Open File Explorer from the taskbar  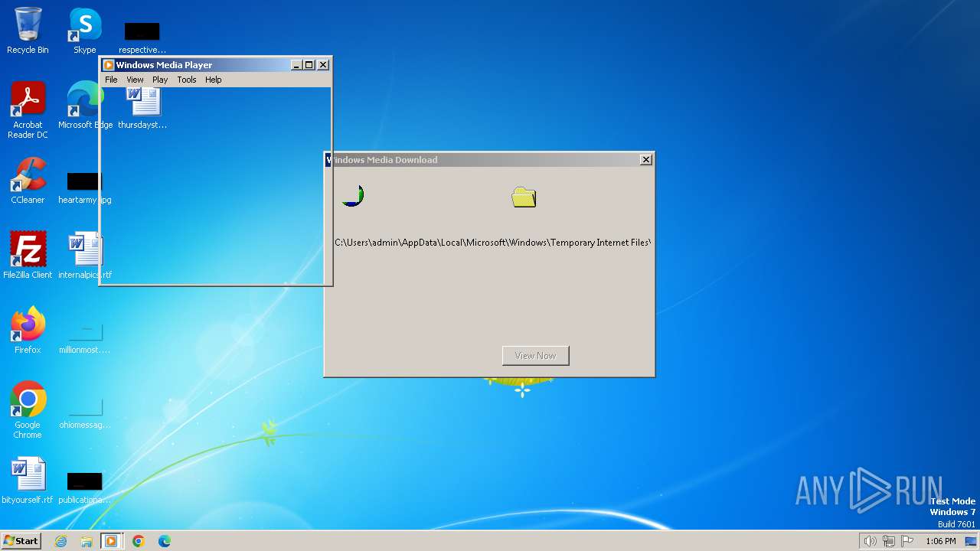point(87,541)
